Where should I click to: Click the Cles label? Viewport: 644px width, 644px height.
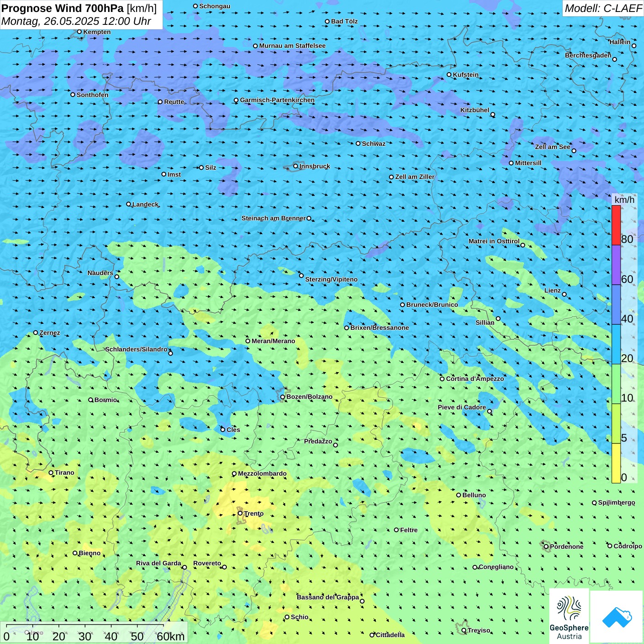pyautogui.click(x=233, y=430)
